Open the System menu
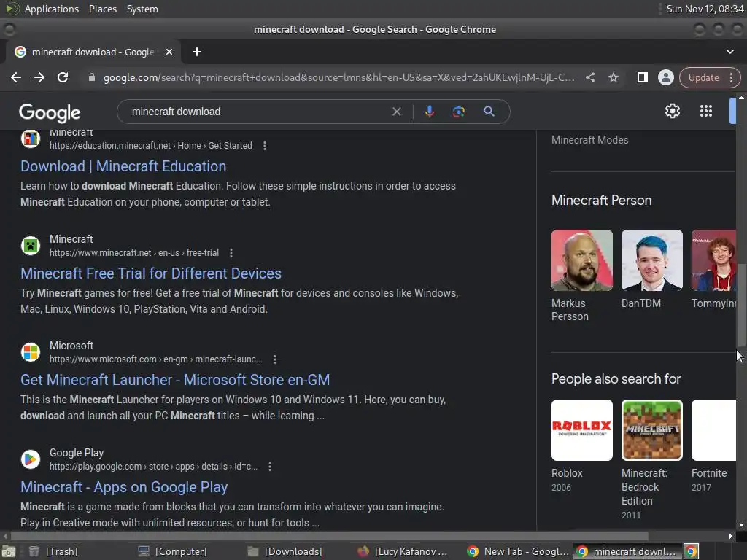Image resolution: width=747 pixels, height=560 pixels. point(142,9)
